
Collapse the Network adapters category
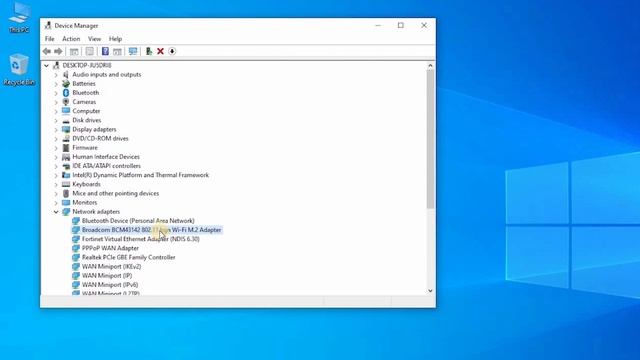click(x=56, y=212)
